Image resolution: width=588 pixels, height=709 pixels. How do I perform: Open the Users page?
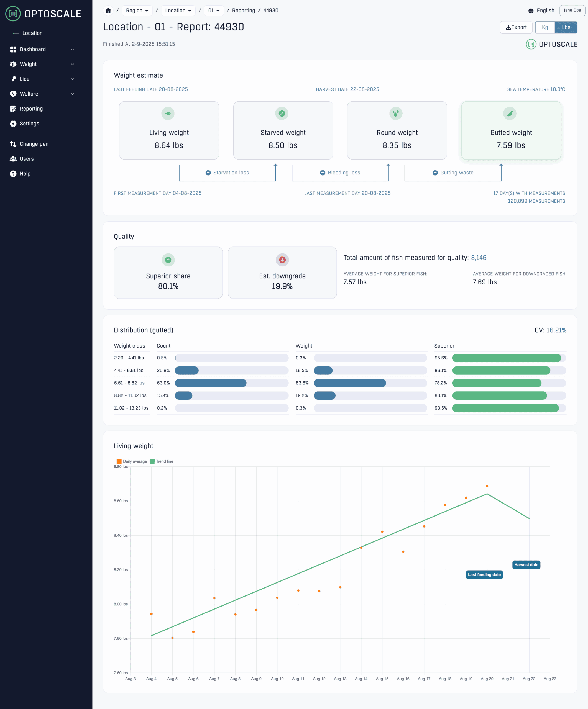point(27,159)
